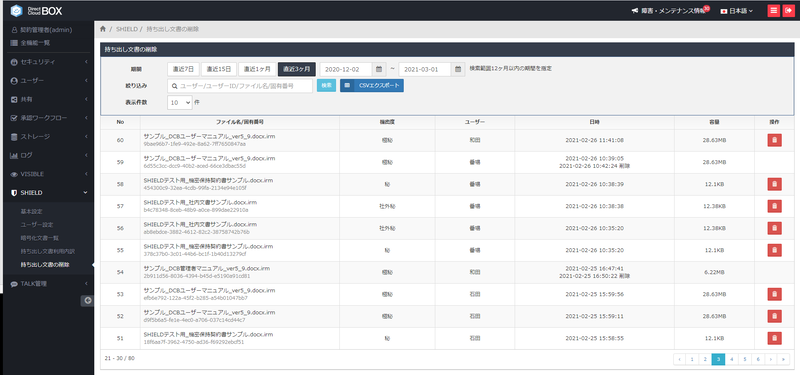This screenshot has width=800, height=375.
Task: Expand the TALK管理 sidebar menu
Action: (x=49, y=284)
